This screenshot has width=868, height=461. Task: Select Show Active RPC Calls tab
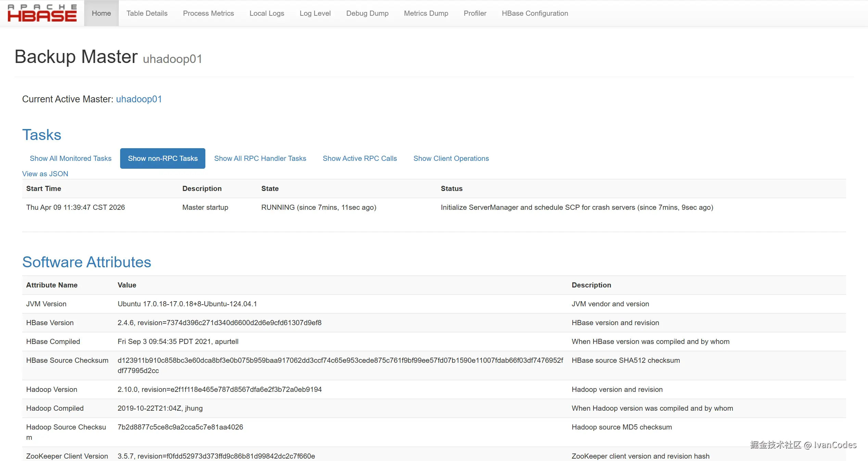tap(359, 158)
